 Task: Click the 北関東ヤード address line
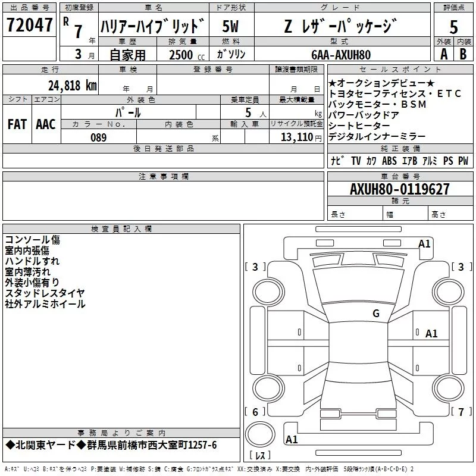111,445
